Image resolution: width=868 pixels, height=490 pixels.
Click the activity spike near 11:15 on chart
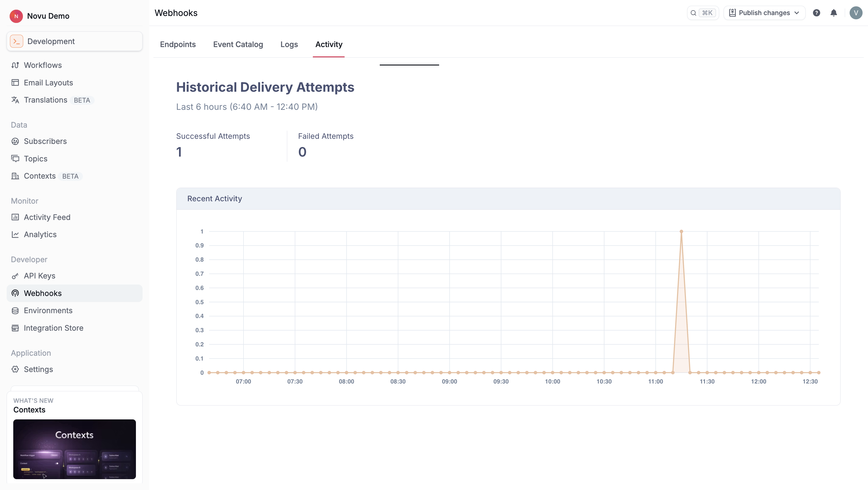coord(681,231)
